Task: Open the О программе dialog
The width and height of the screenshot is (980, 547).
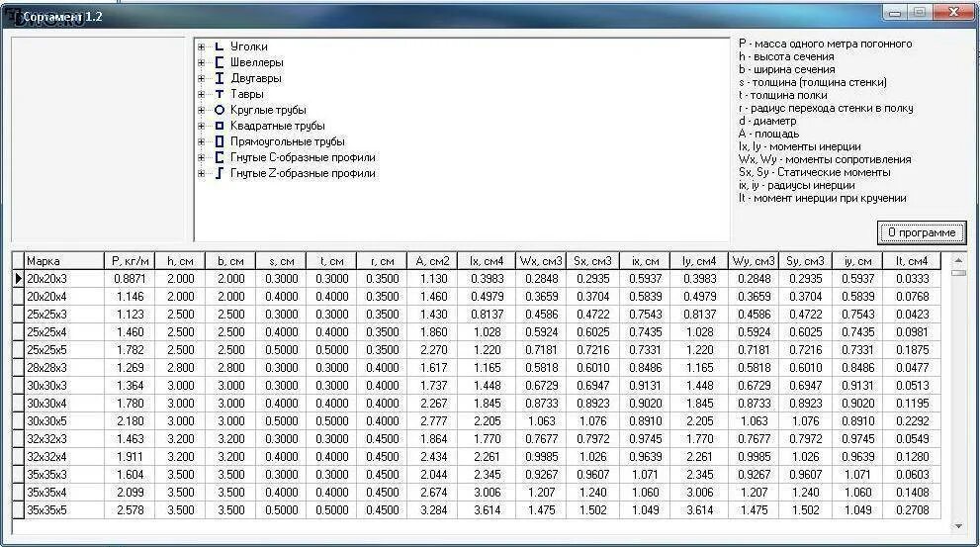Action: [922, 232]
